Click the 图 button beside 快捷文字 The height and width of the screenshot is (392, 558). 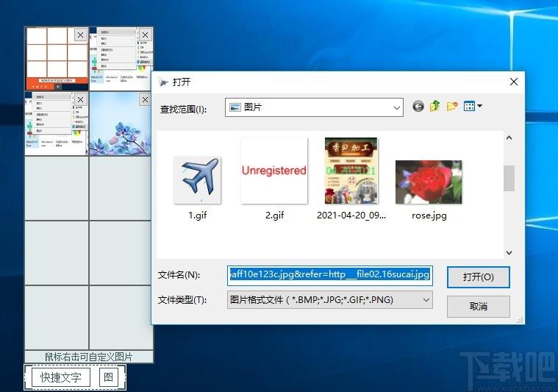(108, 377)
